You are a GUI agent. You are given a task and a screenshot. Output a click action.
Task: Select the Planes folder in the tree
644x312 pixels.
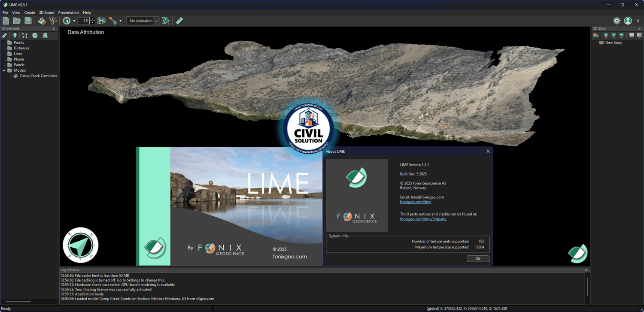coord(19,59)
